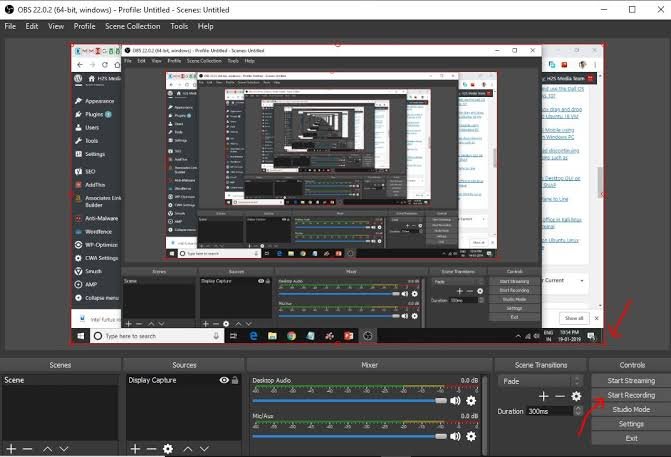
Task: Remove selected scene with minus icon
Action: coord(27,449)
